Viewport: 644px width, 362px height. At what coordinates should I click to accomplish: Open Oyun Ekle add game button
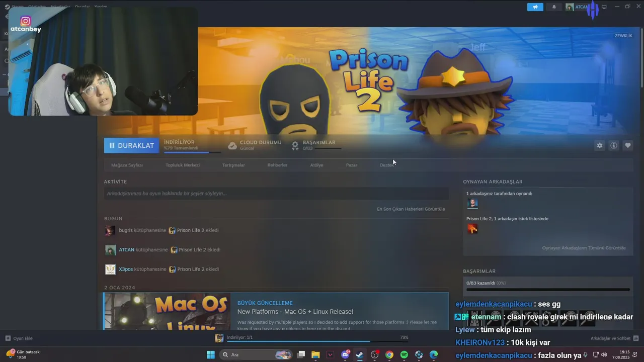[19, 338]
